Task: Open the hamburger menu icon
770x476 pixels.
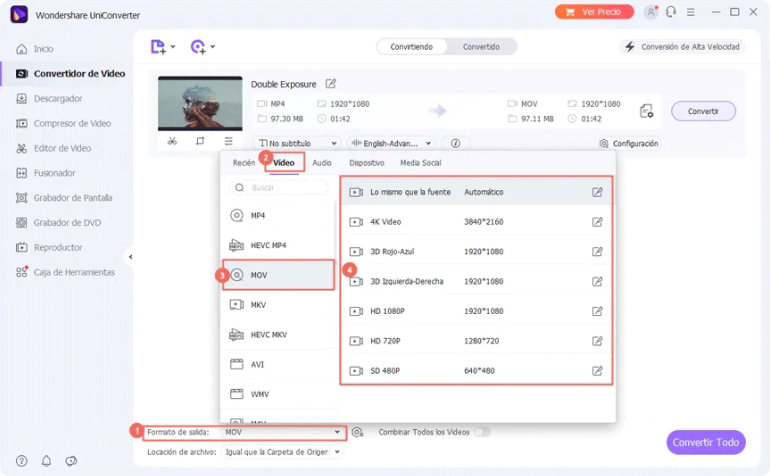Action: click(x=690, y=12)
